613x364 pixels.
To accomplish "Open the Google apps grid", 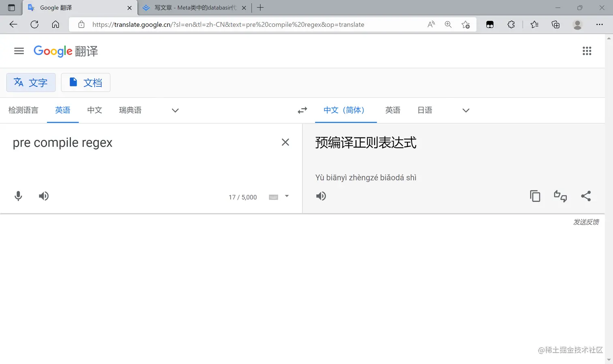I will 587,51.
